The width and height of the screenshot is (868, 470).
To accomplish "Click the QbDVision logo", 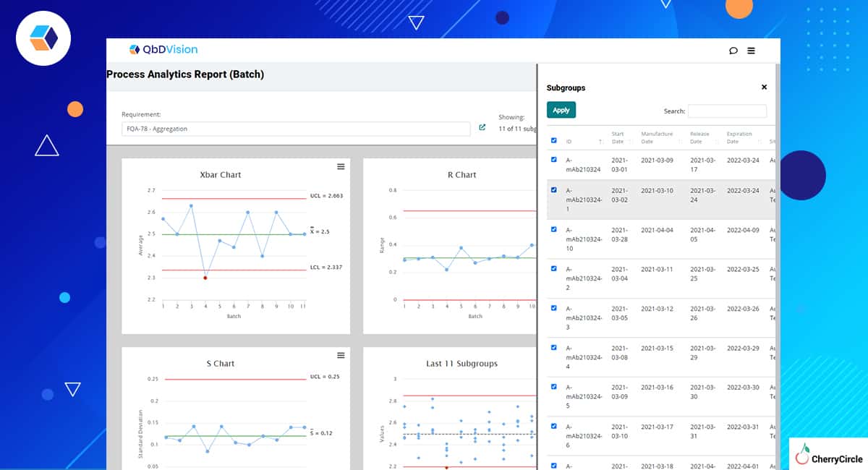I will pos(163,49).
